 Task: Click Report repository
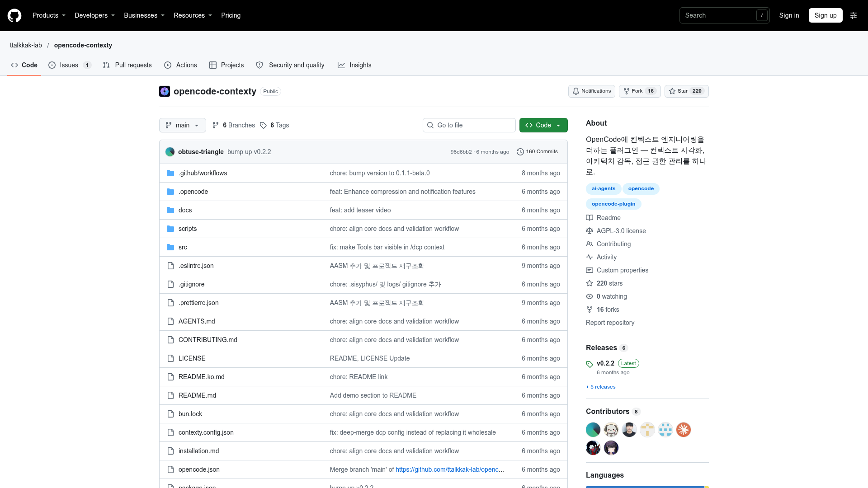tap(610, 323)
